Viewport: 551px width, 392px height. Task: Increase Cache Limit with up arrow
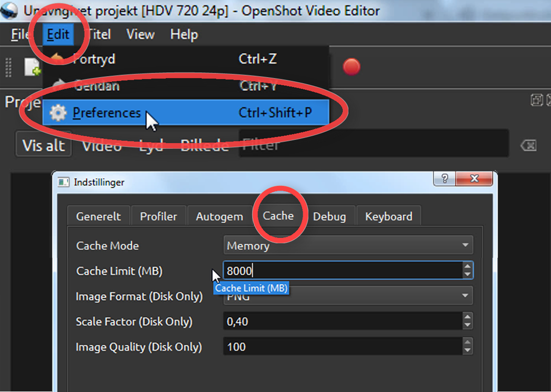(x=467, y=266)
